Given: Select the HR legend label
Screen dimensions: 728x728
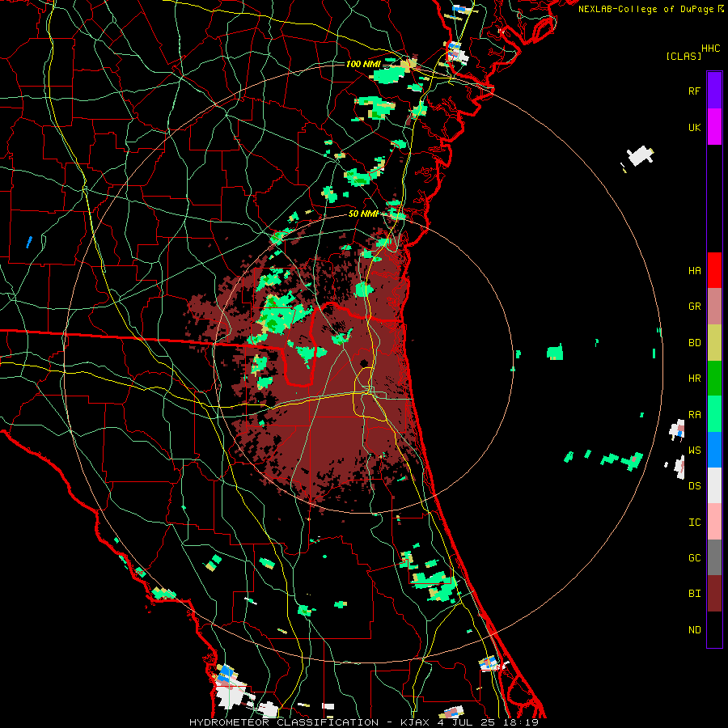Looking at the screenshot, I should [694, 379].
